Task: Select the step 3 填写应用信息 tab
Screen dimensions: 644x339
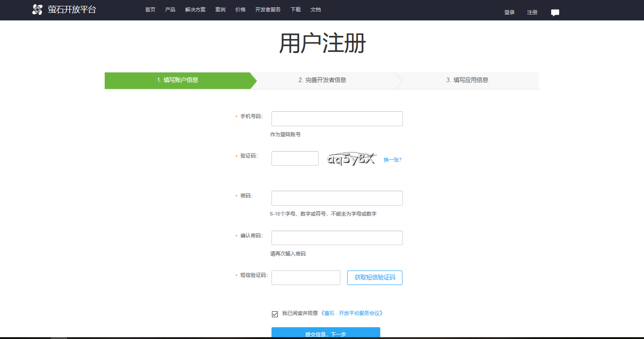Action: click(x=468, y=79)
